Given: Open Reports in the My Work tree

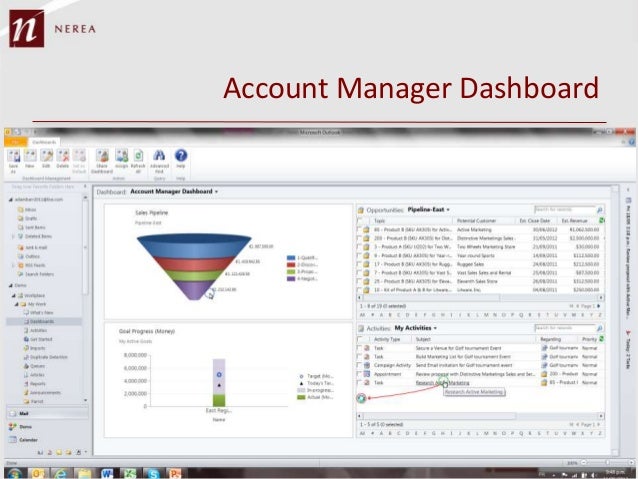Looking at the screenshot, I should (37, 384).
